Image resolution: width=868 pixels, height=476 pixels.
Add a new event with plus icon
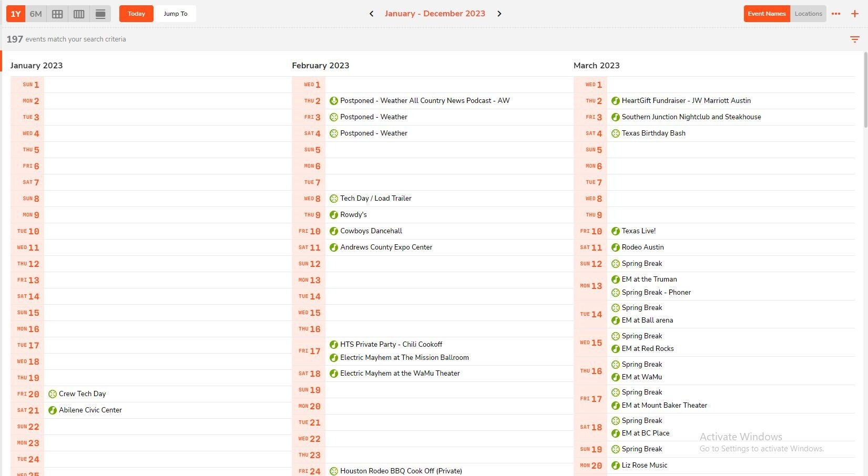click(x=855, y=14)
